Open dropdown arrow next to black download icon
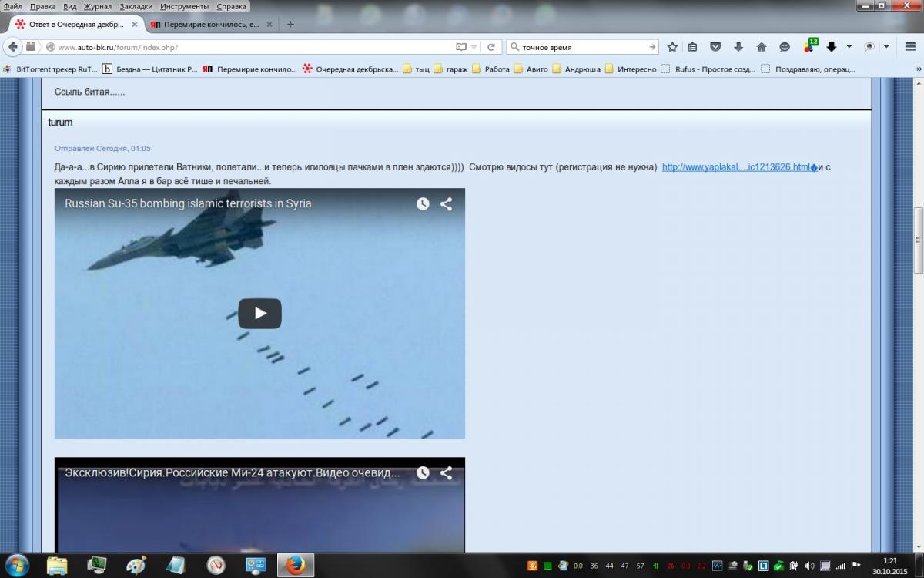The image size is (924, 578). (x=849, y=47)
